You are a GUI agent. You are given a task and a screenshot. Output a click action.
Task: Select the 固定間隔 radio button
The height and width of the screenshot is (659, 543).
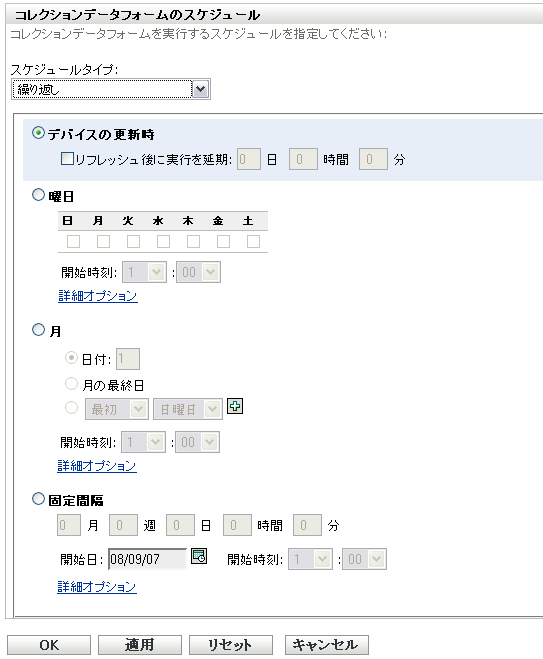click(38, 499)
